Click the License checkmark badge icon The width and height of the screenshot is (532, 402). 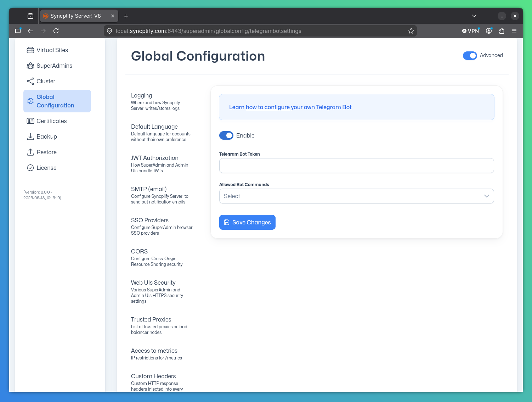(x=30, y=168)
